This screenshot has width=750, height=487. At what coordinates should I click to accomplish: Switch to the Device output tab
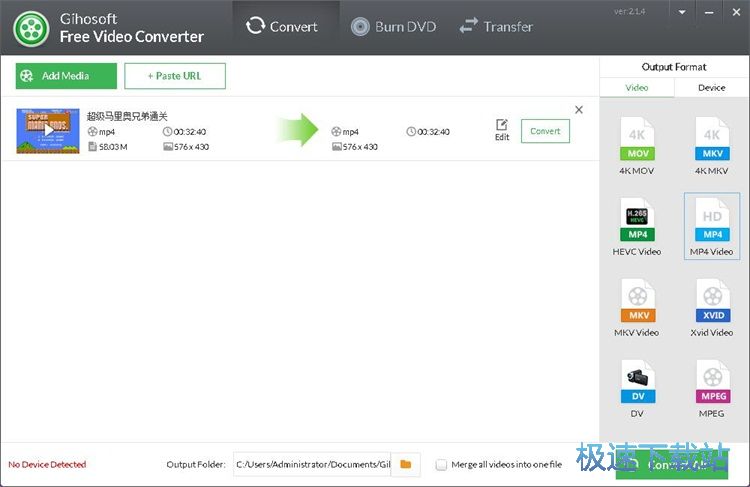[712, 88]
